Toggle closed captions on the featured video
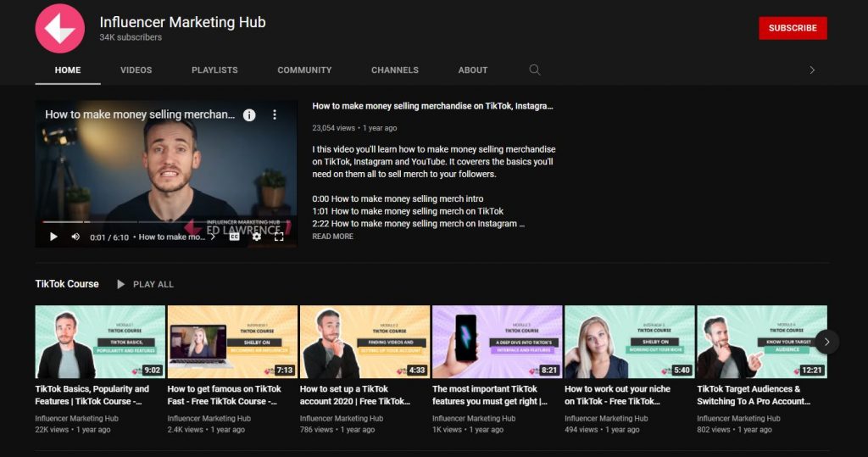Viewport: 868px width, 457px height. (x=234, y=237)
